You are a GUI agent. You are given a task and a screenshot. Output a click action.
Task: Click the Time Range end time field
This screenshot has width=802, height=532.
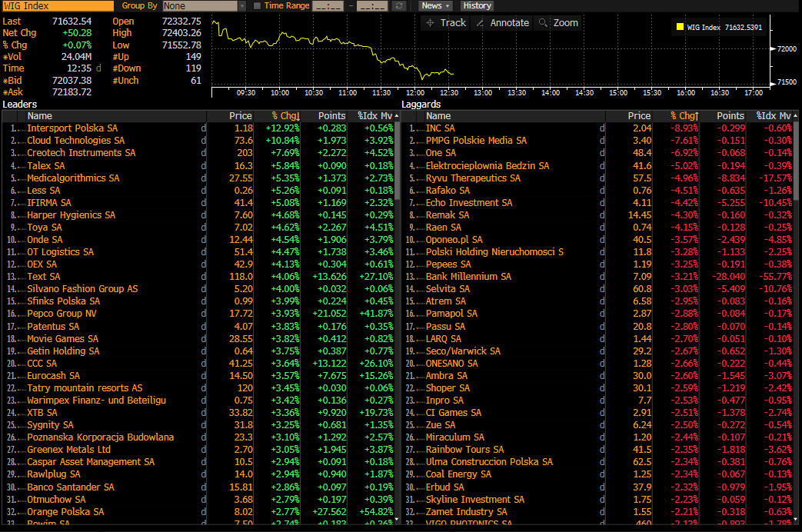coord(372,6)
